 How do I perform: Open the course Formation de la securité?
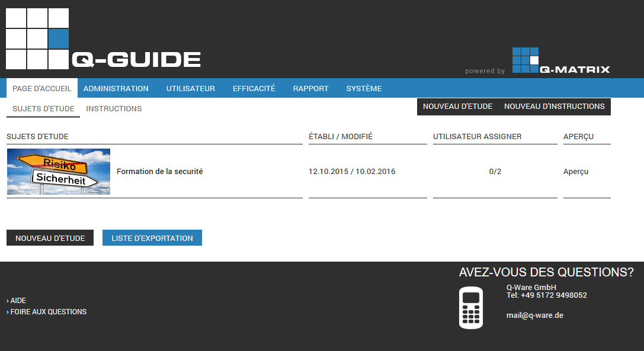pyautogui.click(x=159, y=171)
